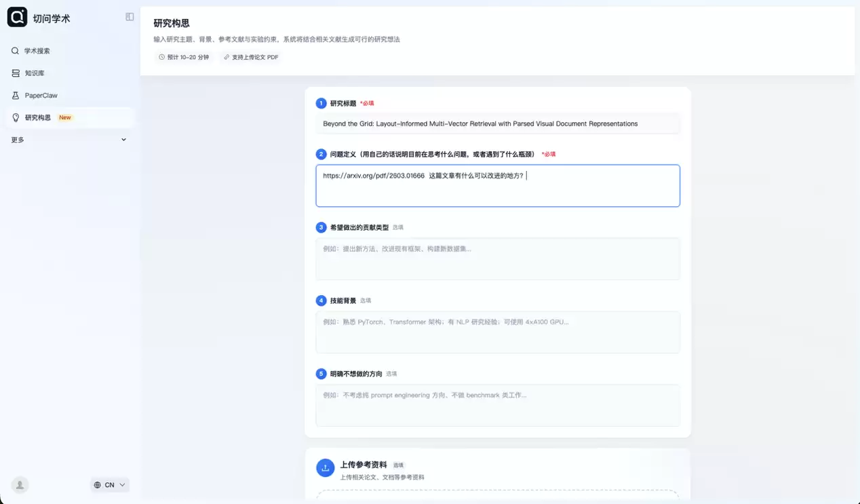860x504 pixels.
Task: Click the New badge beside 研究构思
Action: point(65,117)
